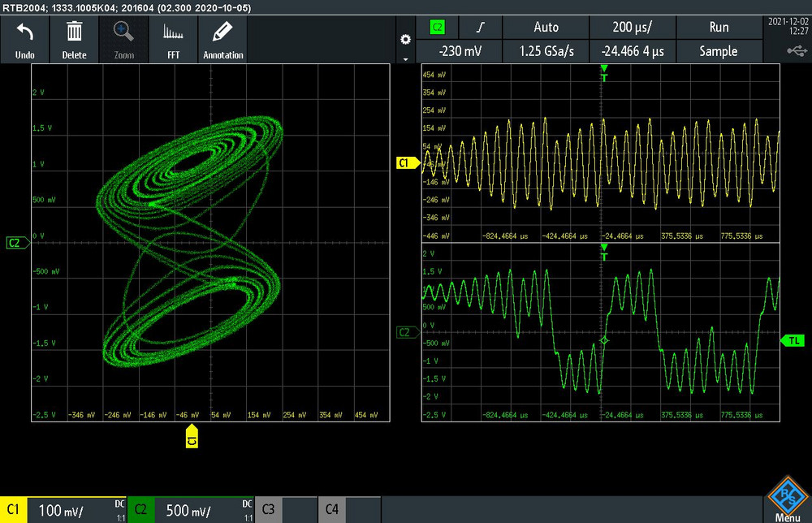Open the 200 µs/ time base setting

(x=633, y=28)
